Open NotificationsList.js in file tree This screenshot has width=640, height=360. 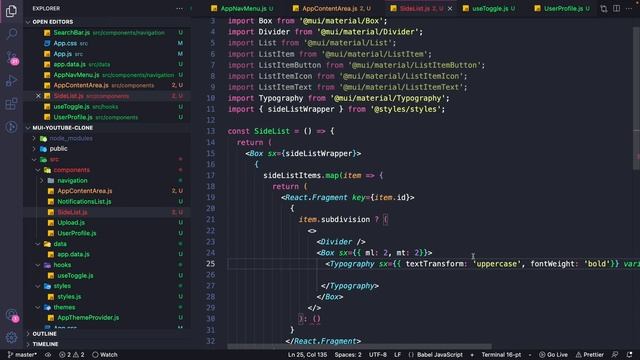tap(84, 202)
